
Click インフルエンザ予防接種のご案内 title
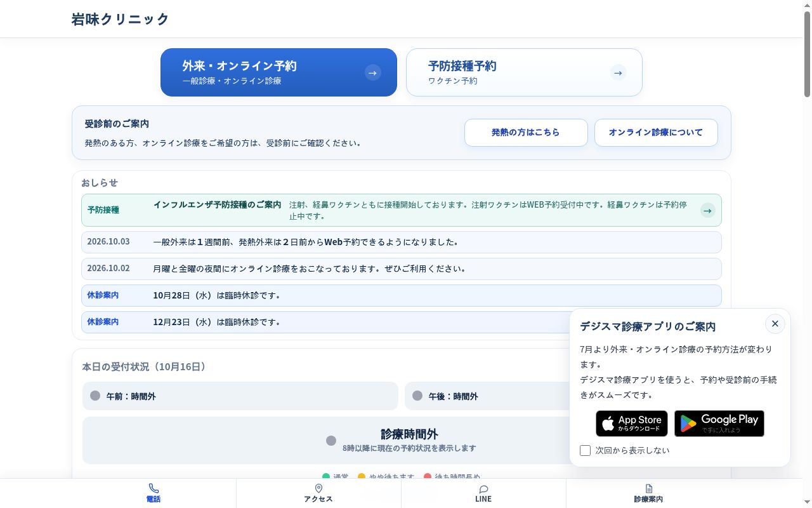click(217, 204)
